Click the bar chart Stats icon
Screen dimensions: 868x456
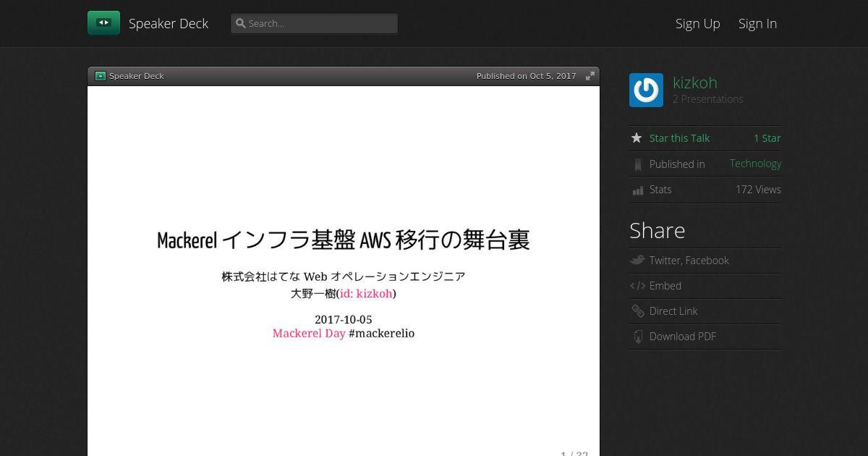pos(637,190)
